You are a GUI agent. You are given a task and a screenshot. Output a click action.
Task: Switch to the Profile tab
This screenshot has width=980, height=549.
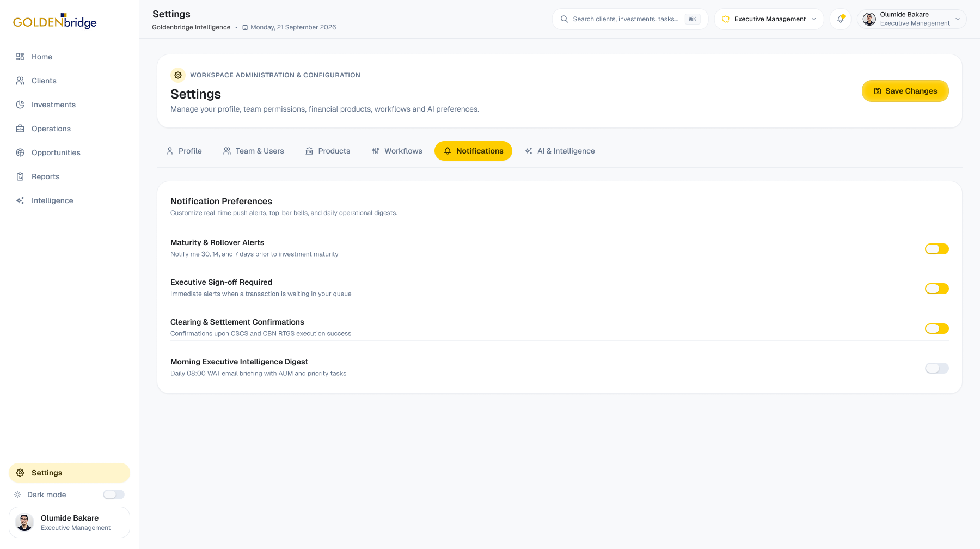[x=184, y=151]
